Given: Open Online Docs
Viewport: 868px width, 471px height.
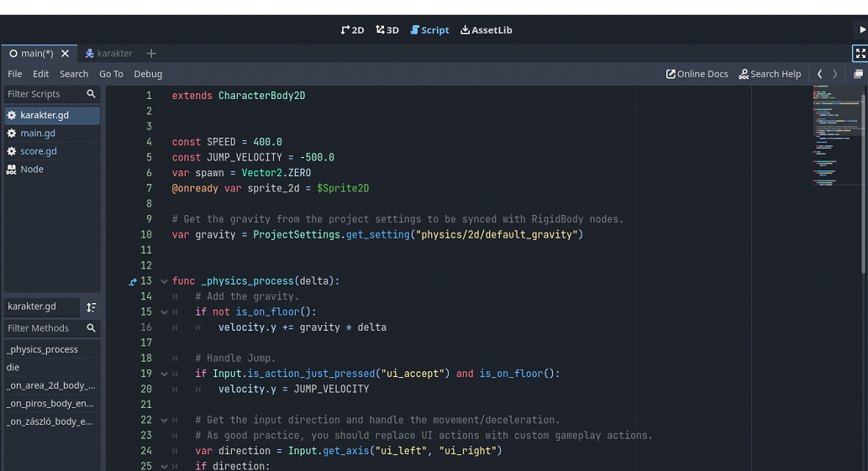Looking at the screenshot, I should [697, 74].
